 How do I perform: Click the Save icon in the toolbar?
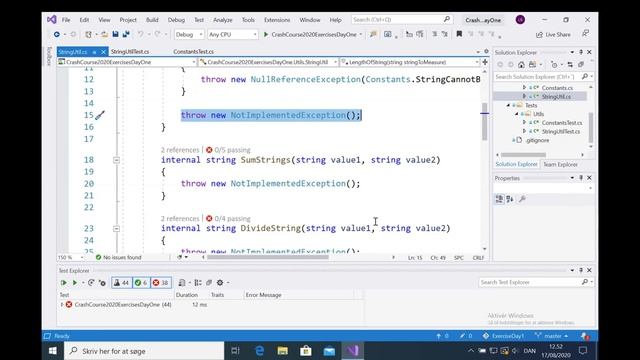pyautogui.click(x=116, y=35)
